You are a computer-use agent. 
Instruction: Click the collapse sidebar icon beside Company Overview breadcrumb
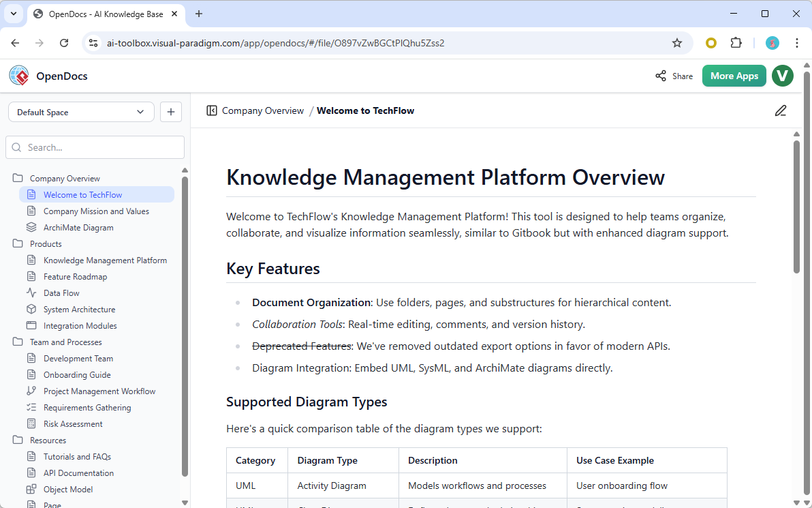(x=211, y=110)
